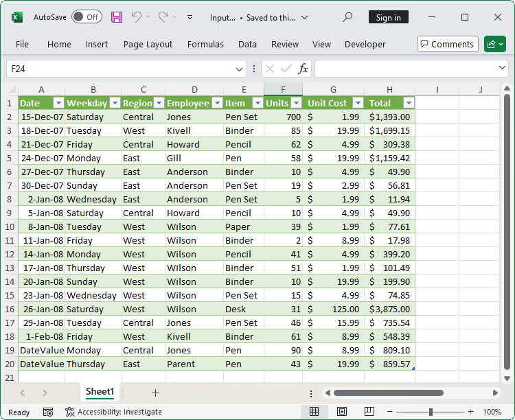
Task: Click the Insert Function fx icon
Action: coord(303,69)
